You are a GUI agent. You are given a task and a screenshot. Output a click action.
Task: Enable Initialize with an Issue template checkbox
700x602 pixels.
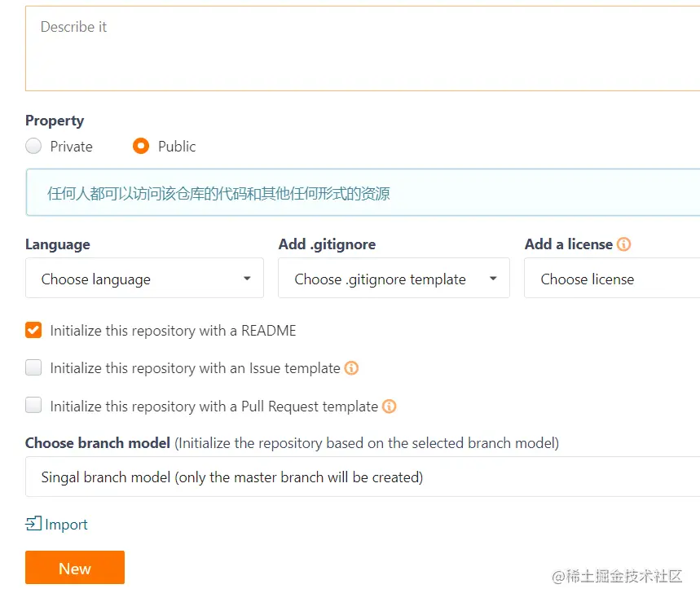tap(33, 367)
